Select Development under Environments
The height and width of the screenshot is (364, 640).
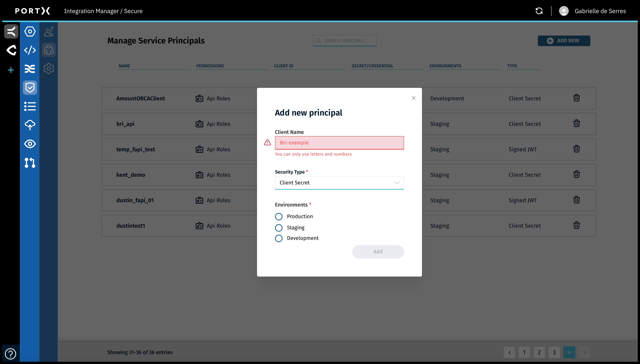[x=279, y=238]
